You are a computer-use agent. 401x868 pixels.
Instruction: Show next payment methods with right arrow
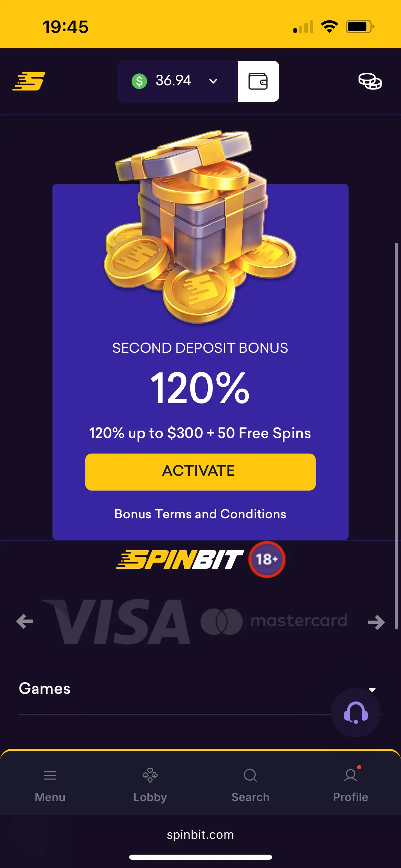tap(376, 622)
